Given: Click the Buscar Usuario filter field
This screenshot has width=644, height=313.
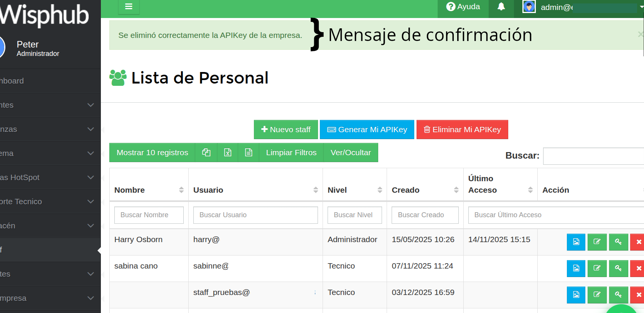Looking at the screenshot, I should coord(255,215).
